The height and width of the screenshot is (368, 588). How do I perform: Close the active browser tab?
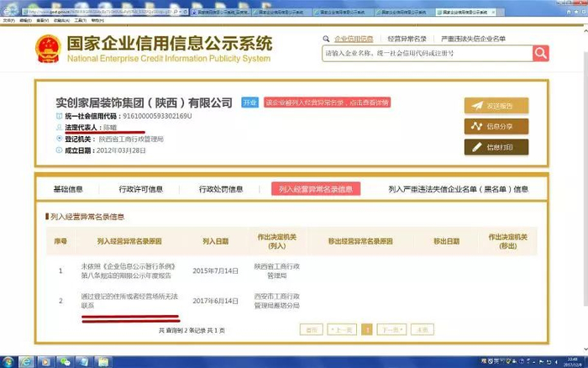(493, 13)
